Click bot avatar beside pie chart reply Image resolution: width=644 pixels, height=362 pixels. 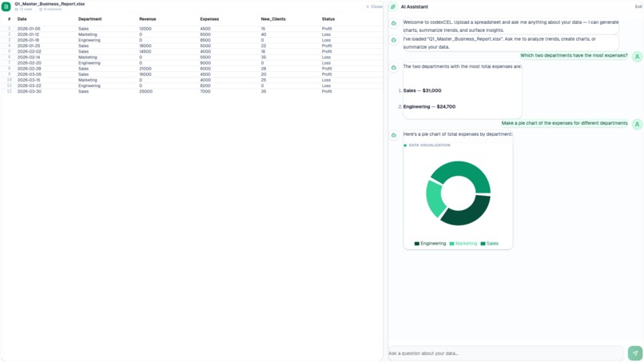pos(394,135)
